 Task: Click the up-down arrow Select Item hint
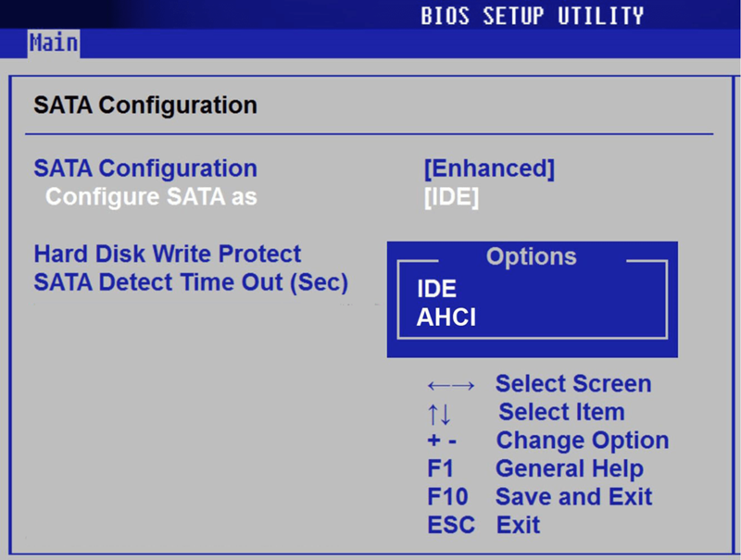(x=442, y=412)
